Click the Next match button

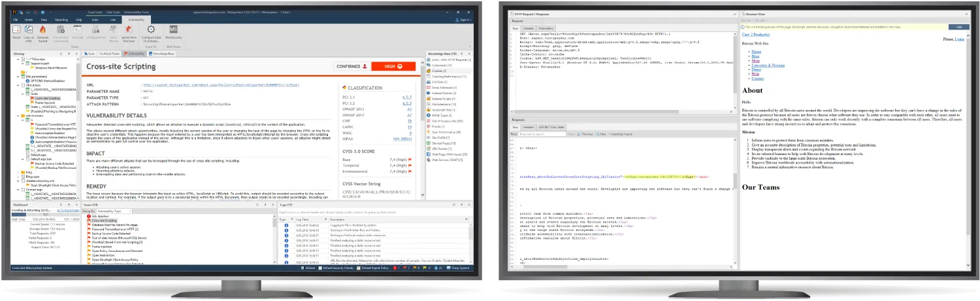pos(602,133)
